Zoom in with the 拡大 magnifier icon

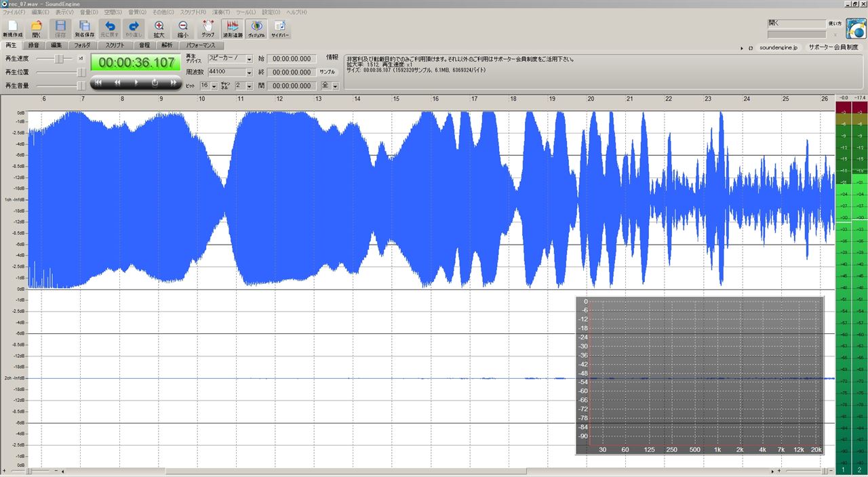(159, 28)
